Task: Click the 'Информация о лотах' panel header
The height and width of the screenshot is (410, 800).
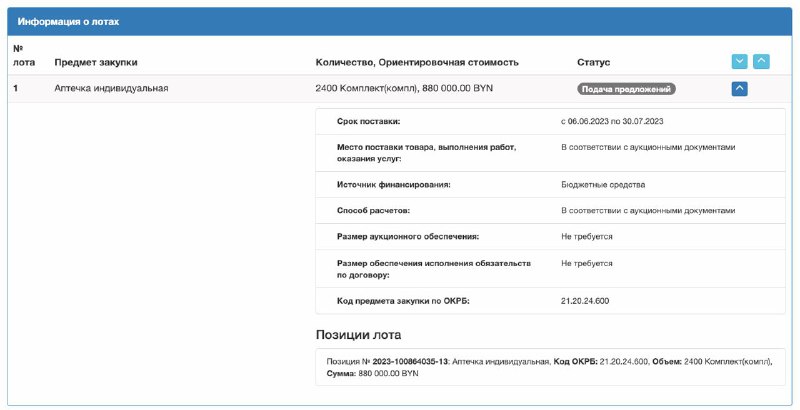Action: [399, 22]
